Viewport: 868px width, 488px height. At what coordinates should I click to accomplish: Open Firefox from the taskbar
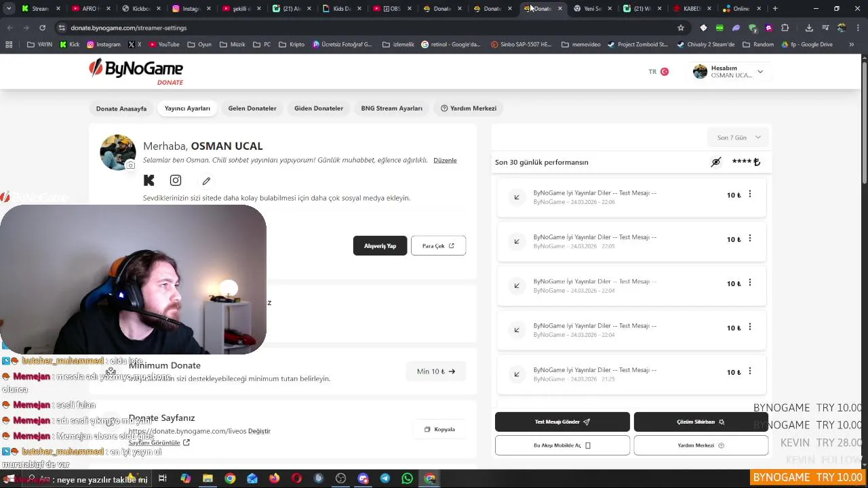[274, 479]
